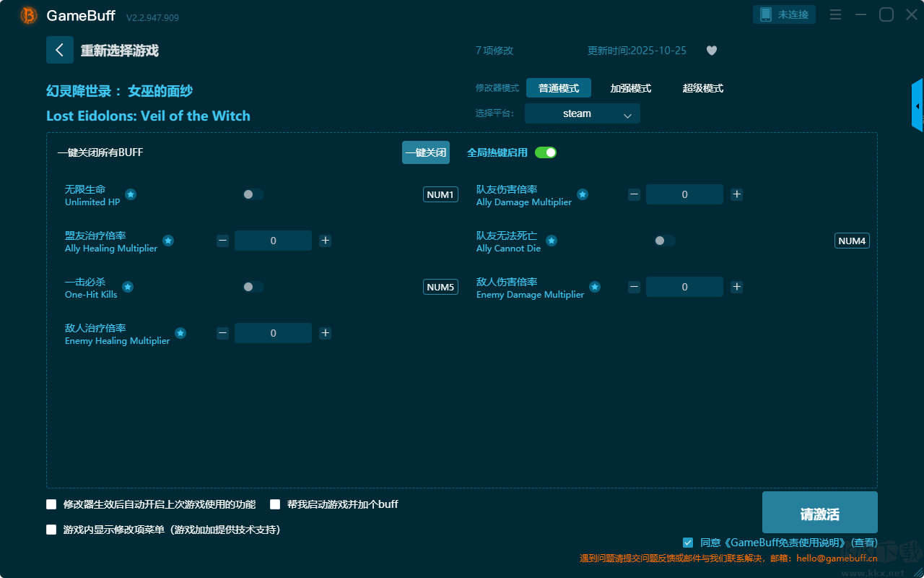This screenshot has width=924, height=578.
Task: Check auto-enable last used functions option
Action: pos(51,504)
